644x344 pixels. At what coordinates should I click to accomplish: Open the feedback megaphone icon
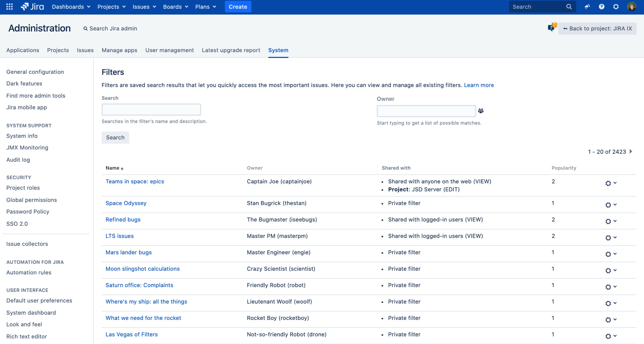coord(587,7)
